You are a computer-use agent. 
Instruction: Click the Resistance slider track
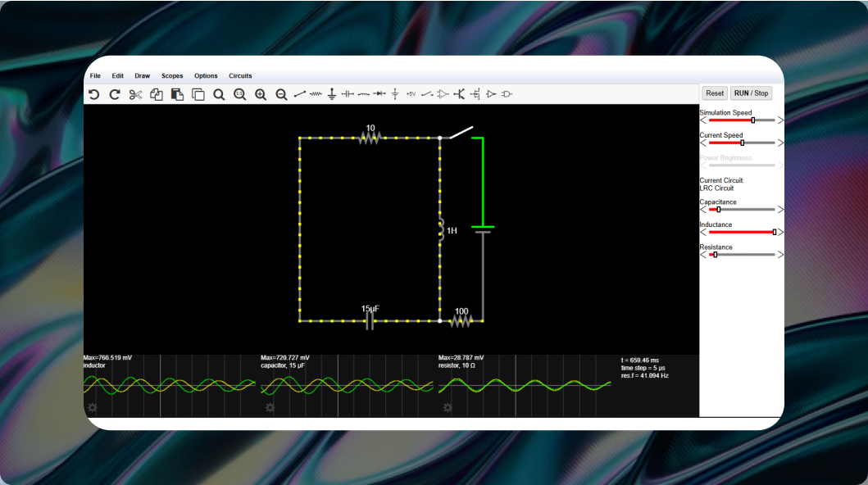[742, 255]
